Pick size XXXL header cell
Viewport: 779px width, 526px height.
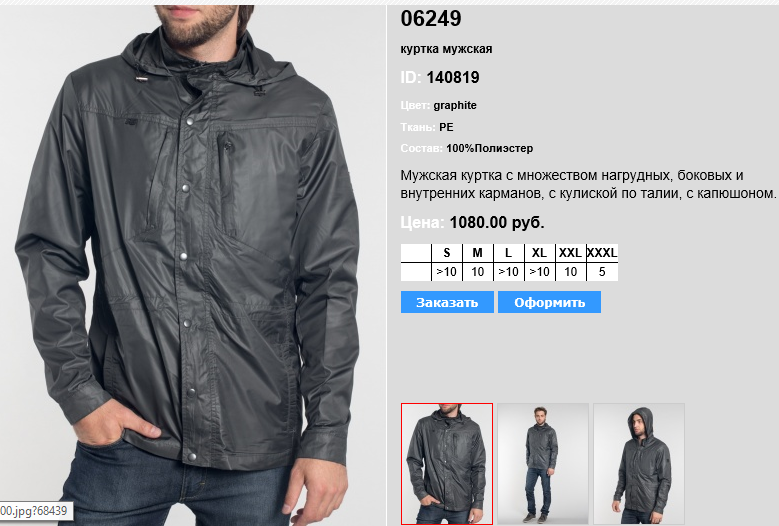point(602,253)
